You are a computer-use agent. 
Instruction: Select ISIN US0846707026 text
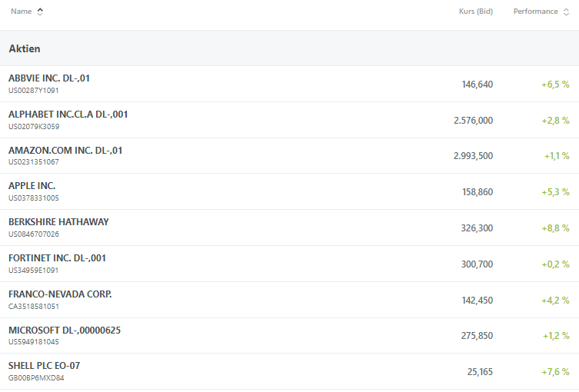[x=34, y=234]
